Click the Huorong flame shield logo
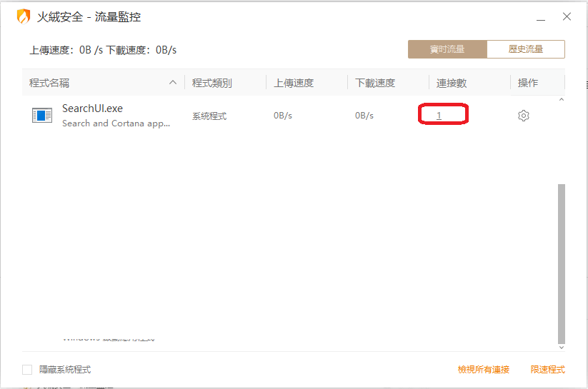Viewport: 588px width, 389px height. tap(24, 16)
